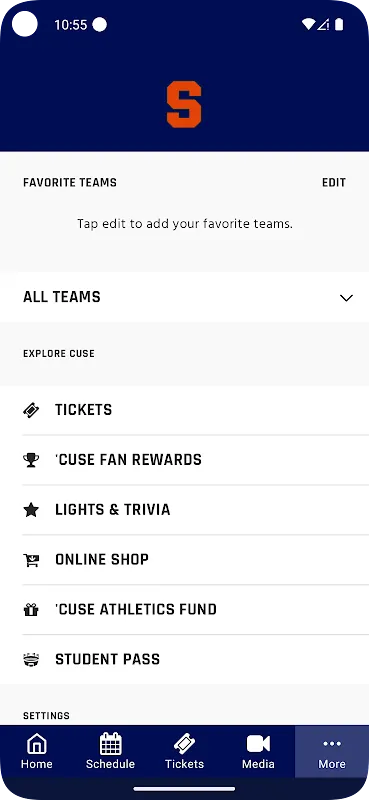
Task: Tap the Wi-Fi status bar icon
Action: (x=308, y=24)
